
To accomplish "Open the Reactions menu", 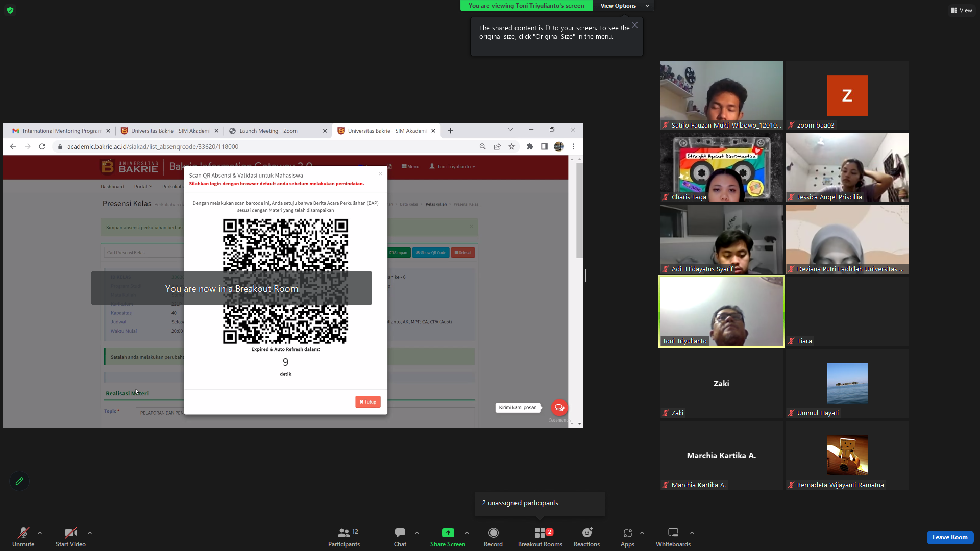I will (x=586, y=537).
